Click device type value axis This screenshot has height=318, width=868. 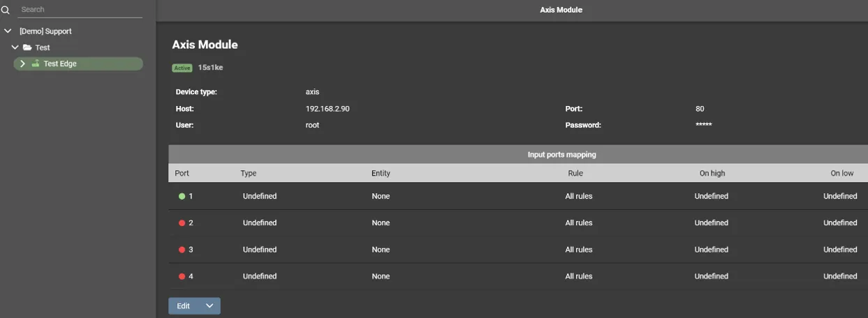click(312, 92)
